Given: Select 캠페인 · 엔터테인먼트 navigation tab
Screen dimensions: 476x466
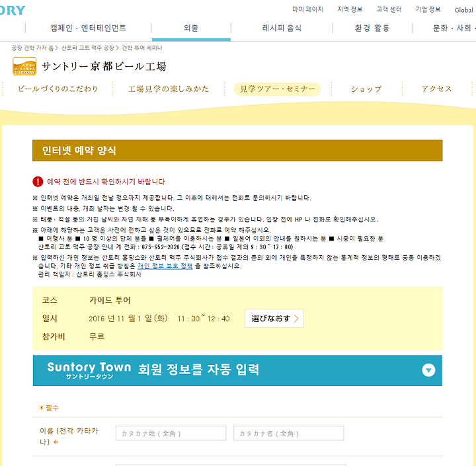Looking at the screenshot, I should click(x=89, y=28).
